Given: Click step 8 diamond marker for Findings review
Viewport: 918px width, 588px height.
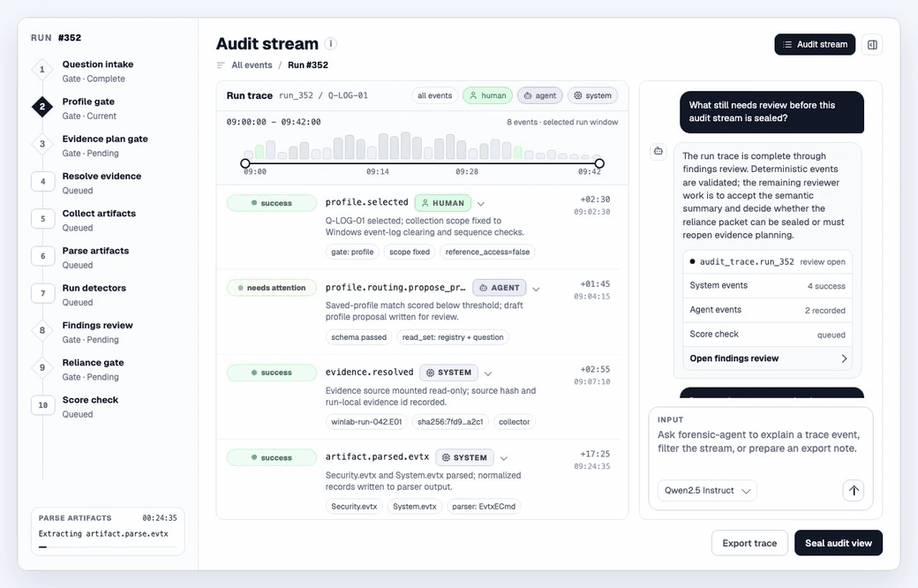Looking at the screenshot, I should click(x=42, y=330).
